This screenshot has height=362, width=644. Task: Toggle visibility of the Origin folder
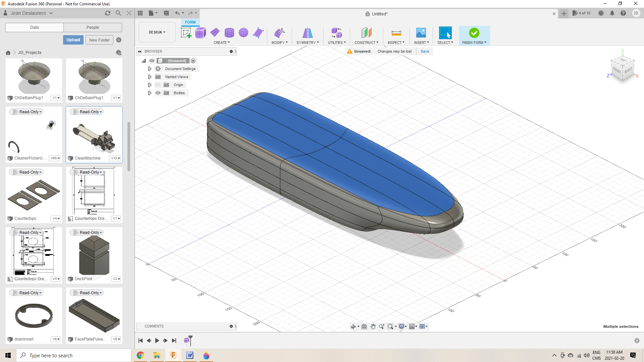click(x=158, y=85)
